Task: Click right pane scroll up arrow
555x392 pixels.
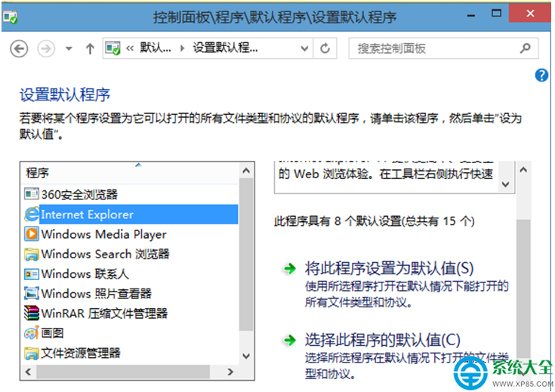Action: coord(523,170)
